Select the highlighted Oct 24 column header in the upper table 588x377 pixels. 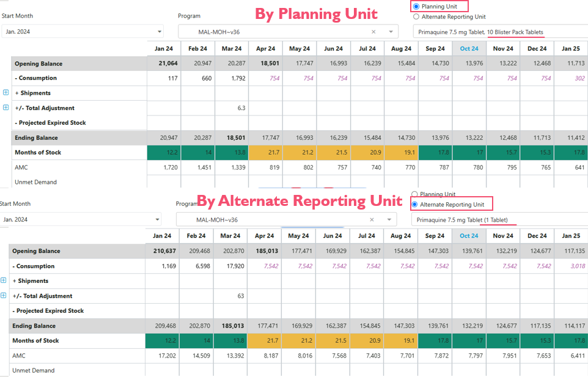pyautogui.click(x=469, y=49)
